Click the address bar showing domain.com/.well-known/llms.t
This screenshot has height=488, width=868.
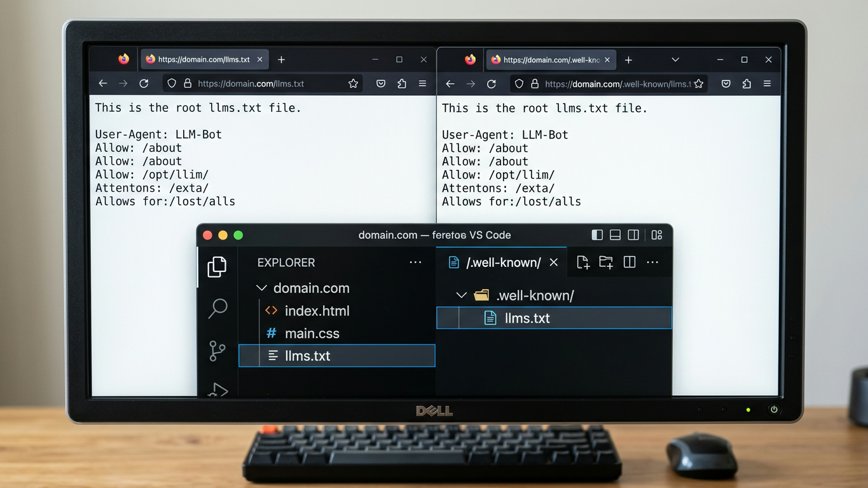pos(609,83)
